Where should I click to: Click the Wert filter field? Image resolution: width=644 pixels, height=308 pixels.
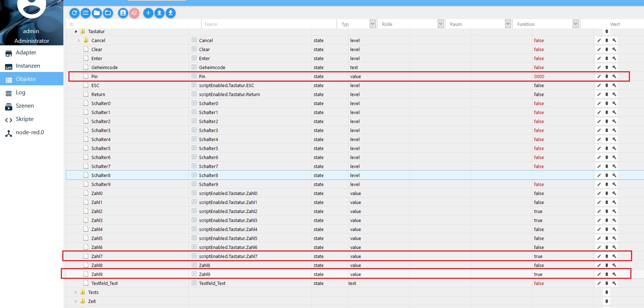[615, 24]
